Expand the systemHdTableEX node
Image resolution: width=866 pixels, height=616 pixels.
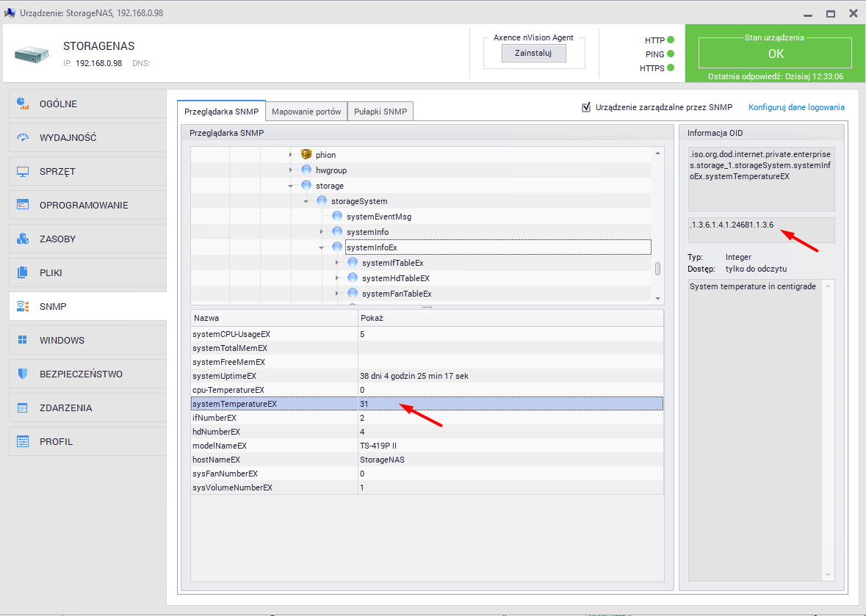(x=336, y=278)
